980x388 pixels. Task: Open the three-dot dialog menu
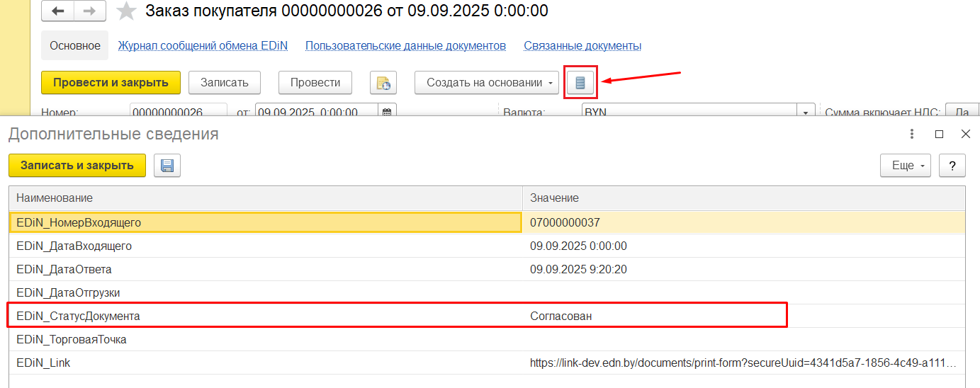(x=912, y=134)
